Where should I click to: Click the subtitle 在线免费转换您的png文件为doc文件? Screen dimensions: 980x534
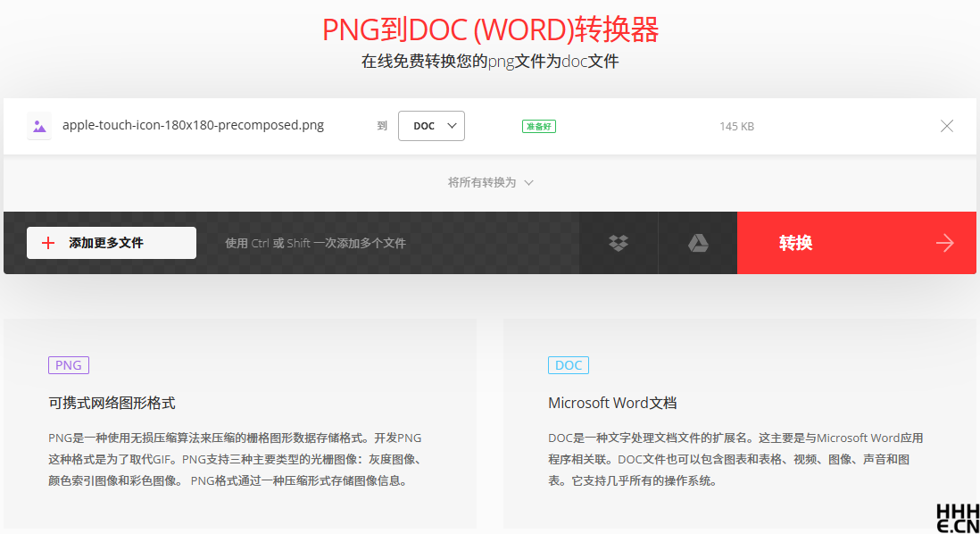point(490,62)
